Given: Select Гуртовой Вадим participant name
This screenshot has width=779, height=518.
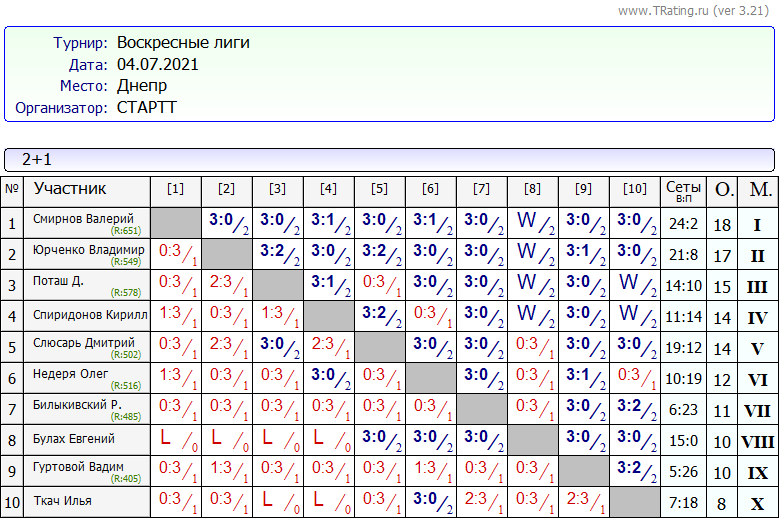Looking at the screenshot, I should [x=77, y=467].
